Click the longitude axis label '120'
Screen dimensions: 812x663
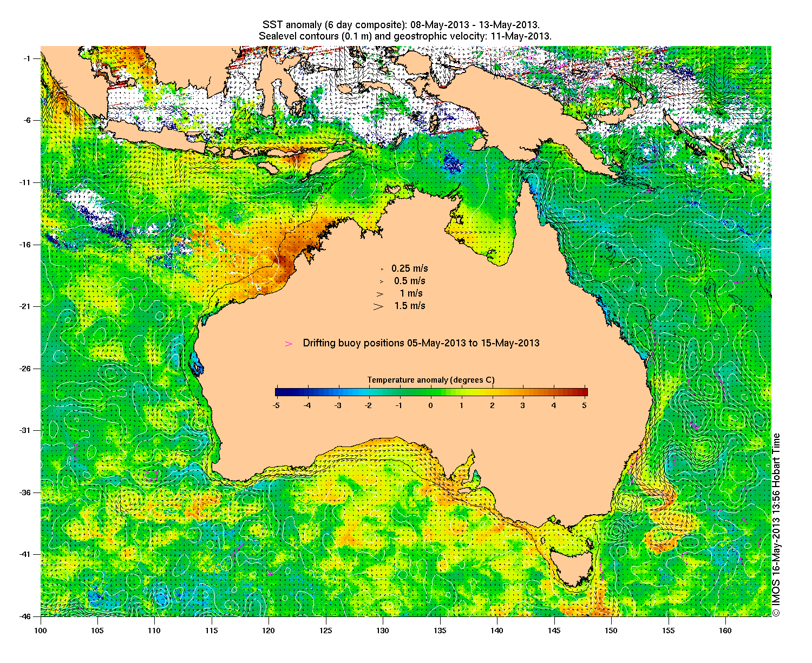coord(269,631)
